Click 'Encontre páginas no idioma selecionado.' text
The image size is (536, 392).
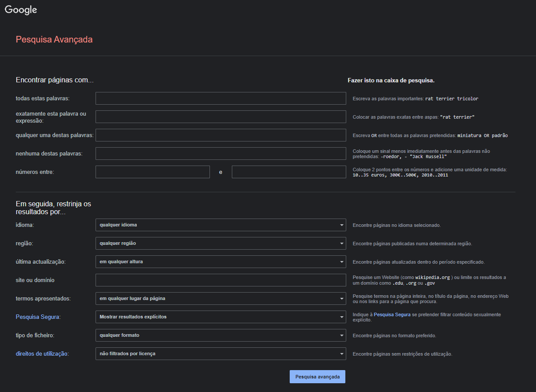click(x=397, y=225)
